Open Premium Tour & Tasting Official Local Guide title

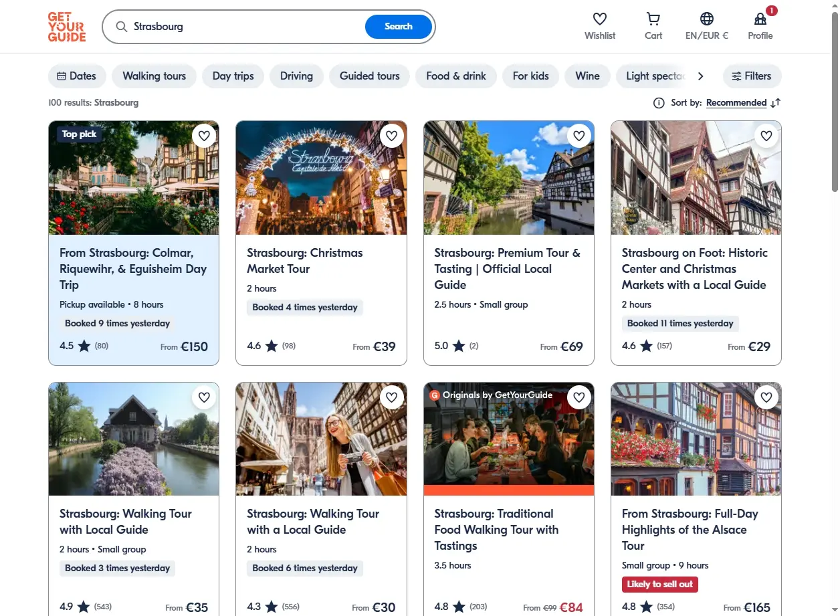508,269
